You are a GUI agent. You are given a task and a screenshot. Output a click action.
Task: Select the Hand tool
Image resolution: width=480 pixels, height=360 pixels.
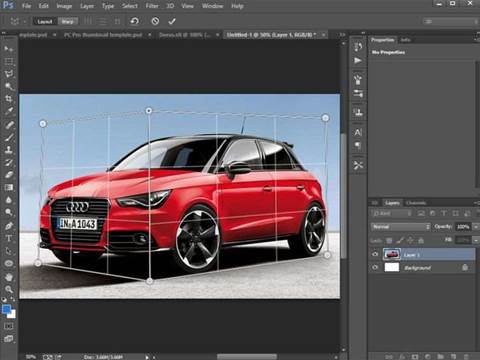8,277
